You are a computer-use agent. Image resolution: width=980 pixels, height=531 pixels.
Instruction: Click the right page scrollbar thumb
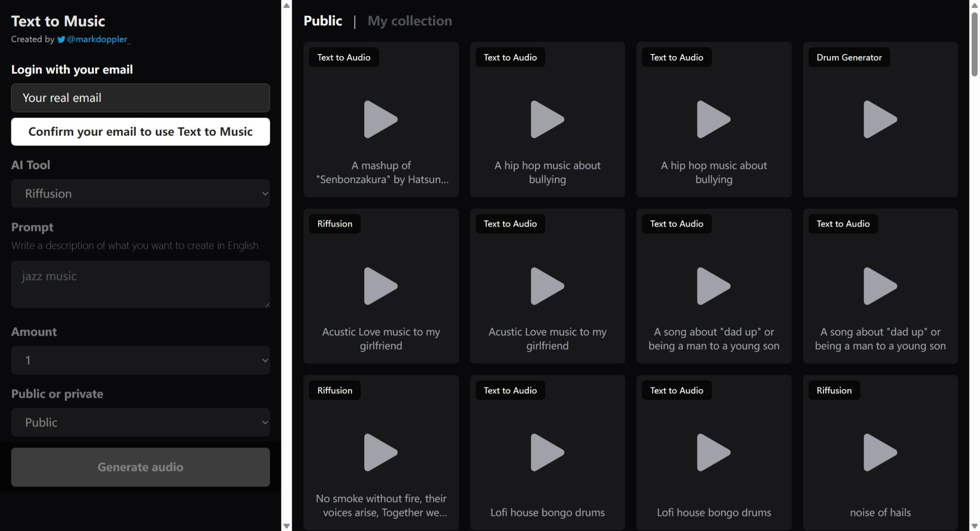point(974,44)
